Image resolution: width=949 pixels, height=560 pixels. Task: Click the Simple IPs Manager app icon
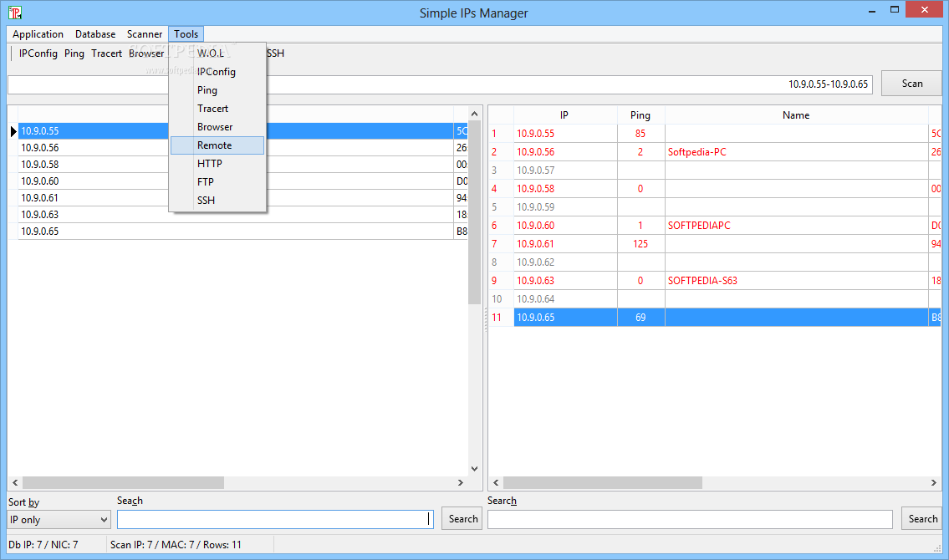pos(14,12)
